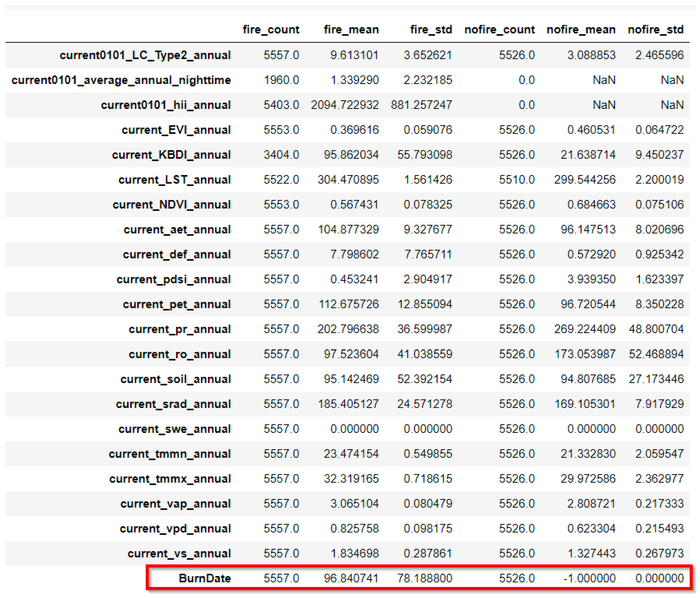The image size is (700, 598).
Task: Click the nofire_count column header
Action: 499,30
